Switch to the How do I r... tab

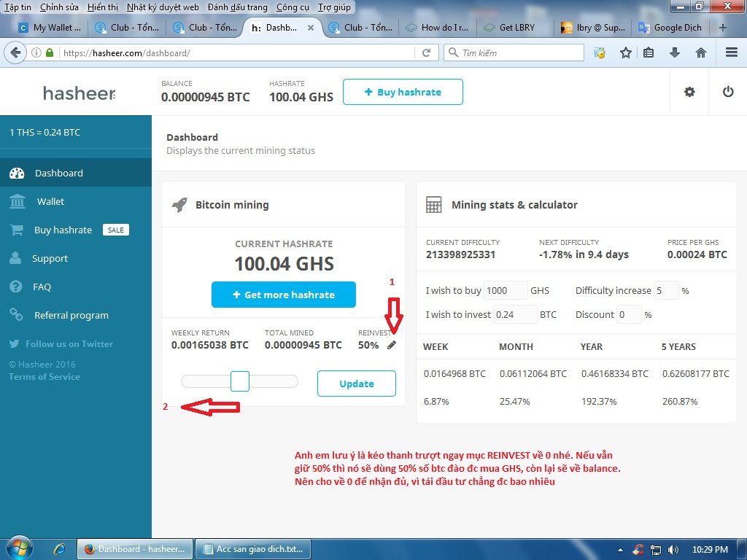tap(438, 28)
